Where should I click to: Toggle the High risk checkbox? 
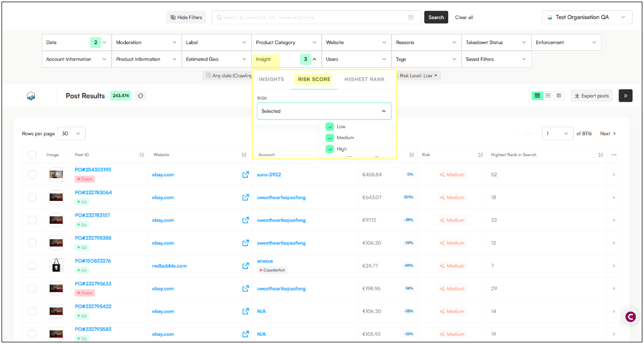pyautogui.click(x=329, y=149)
